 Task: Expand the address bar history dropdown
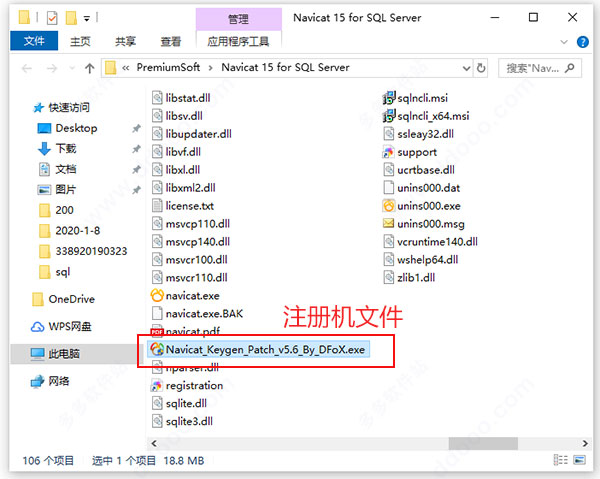tap(466, 68)
